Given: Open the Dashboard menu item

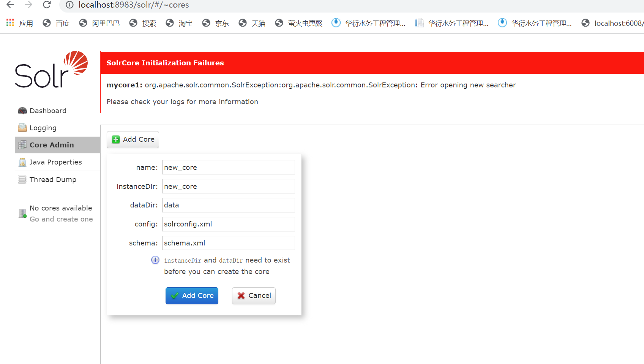Looking at the screenshot, I should pos(57,111).
